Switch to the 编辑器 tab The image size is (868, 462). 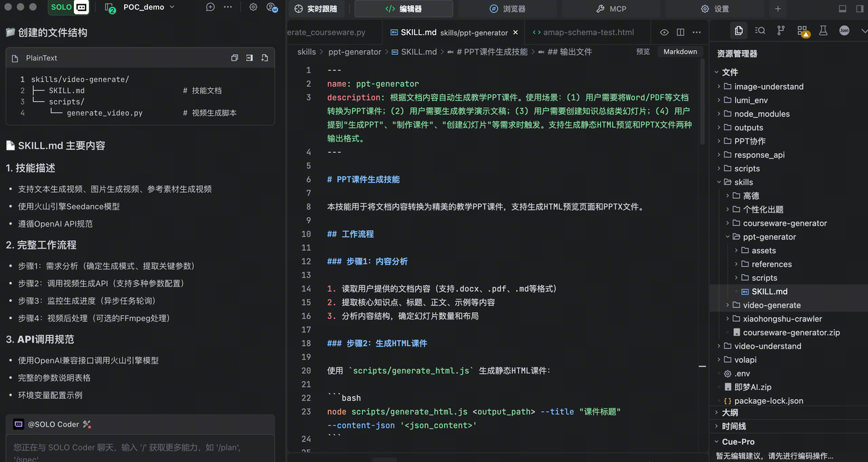tap(403, 9)
